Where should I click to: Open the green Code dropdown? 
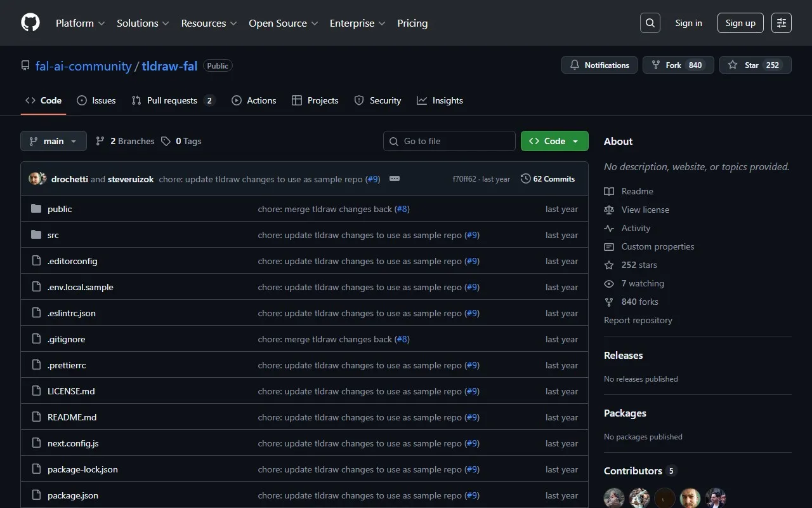(554, 141)
